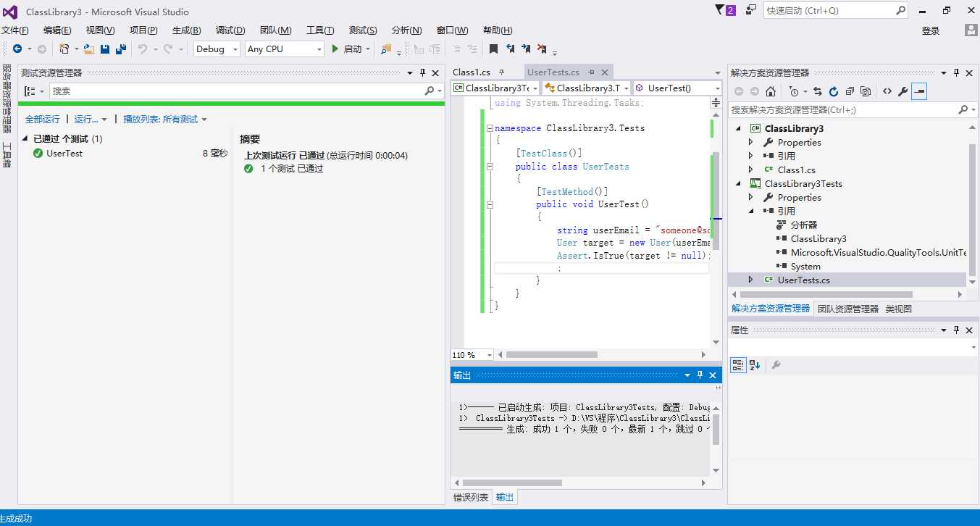The height and width of the screenshot is (526, 980).
Task: Open the 文件(F) menu
Action: [x=15, y=30]
